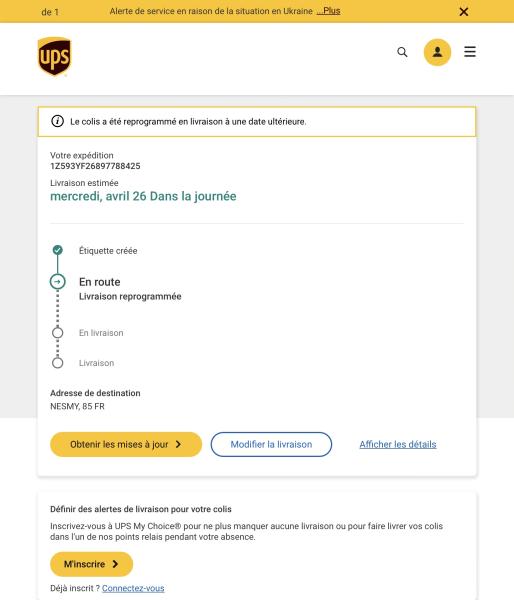The image size is (514, 600).
Task: Click the Livraison reprogrammée status text
Action: point(130,296)
